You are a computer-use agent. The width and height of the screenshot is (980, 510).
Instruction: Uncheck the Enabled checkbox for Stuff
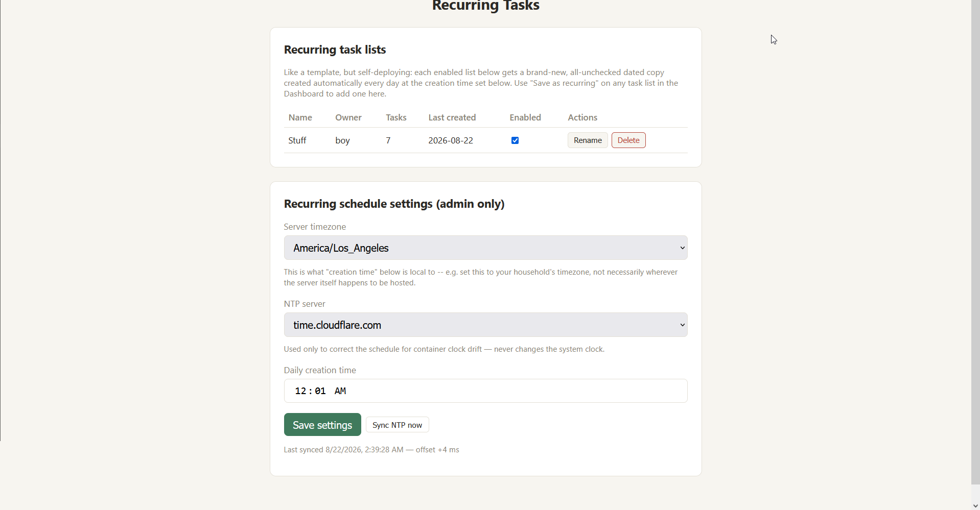tap(515, 140)
